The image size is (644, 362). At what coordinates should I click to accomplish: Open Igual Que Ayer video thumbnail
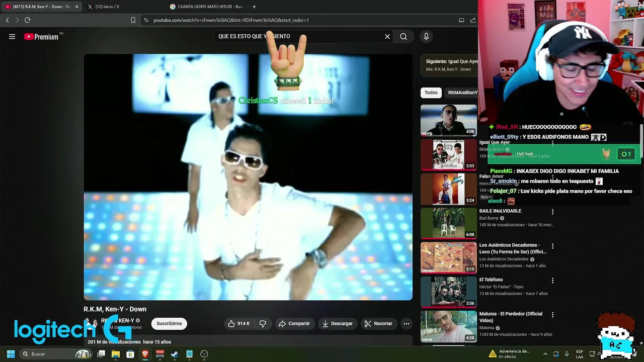coord(449,154)
